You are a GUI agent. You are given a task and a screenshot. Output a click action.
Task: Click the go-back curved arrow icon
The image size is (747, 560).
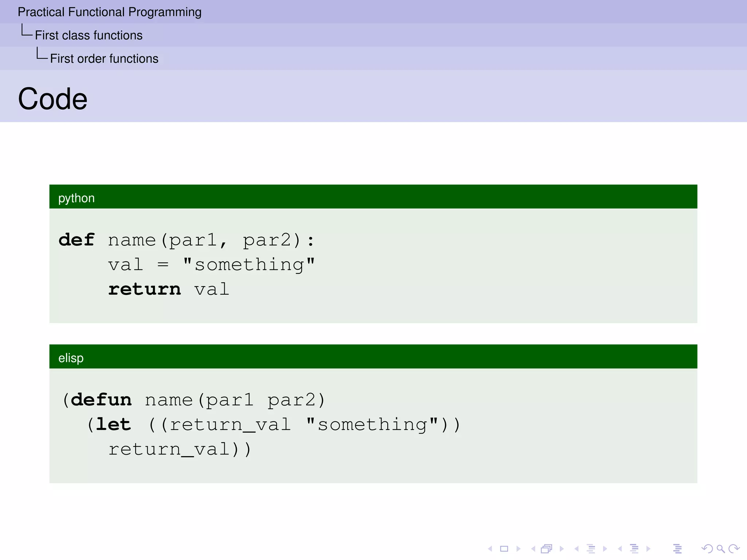point(707,549)
